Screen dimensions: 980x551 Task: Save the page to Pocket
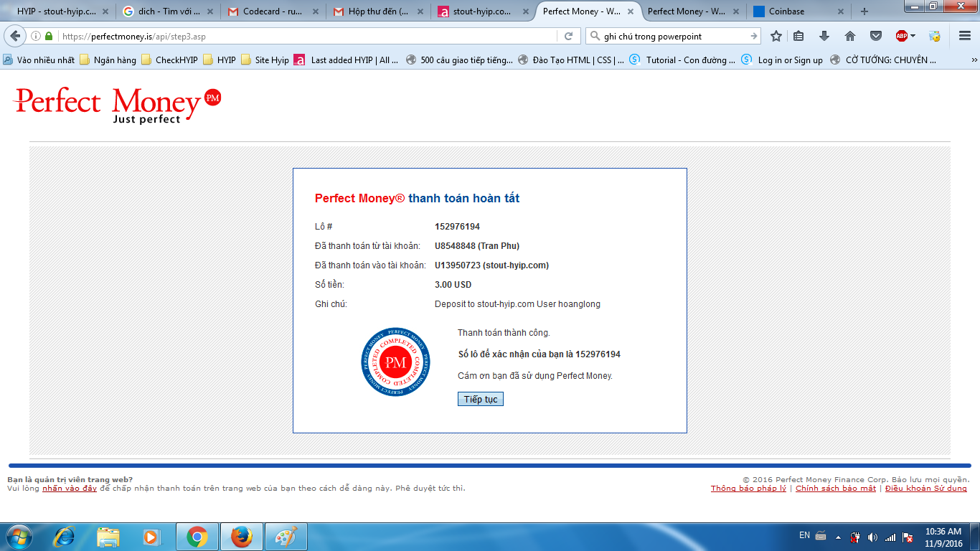click(876, 36)
